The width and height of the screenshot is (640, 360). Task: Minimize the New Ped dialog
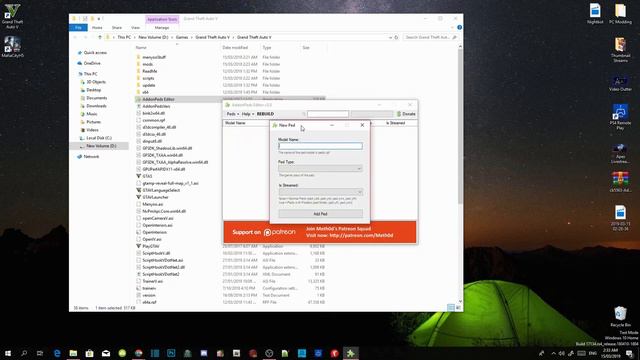point(332,125)
